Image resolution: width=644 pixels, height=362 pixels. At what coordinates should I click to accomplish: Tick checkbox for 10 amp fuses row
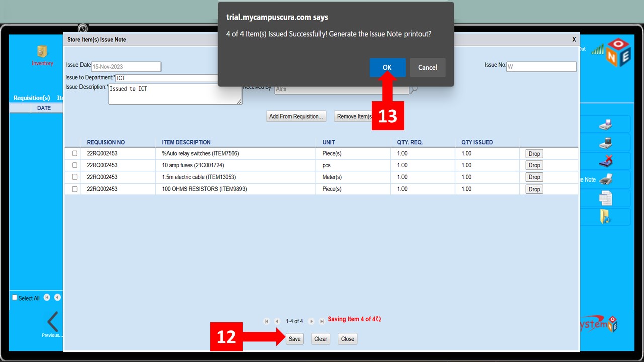(75, 165)
